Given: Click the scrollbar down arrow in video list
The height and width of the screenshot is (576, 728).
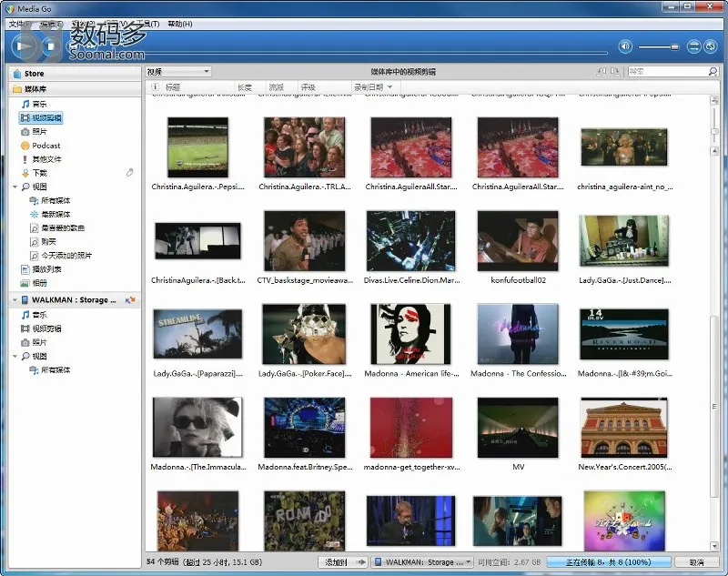Looking at the screenshot, I should click(x=714, y=546).
